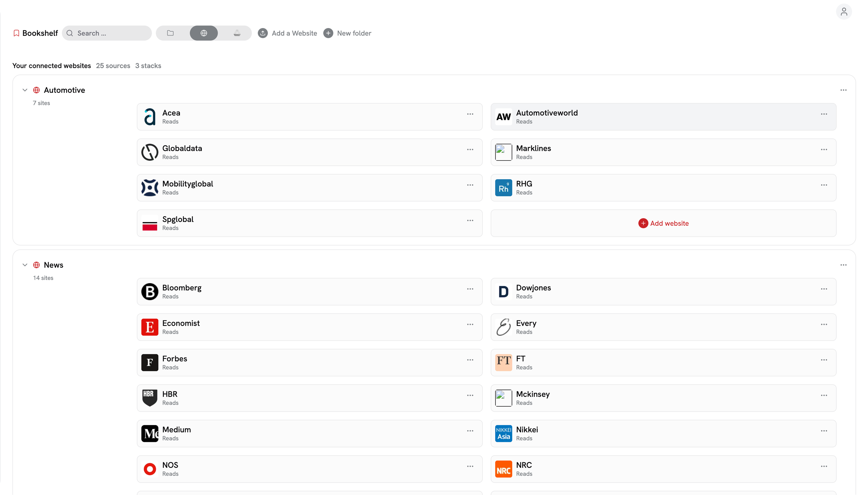
Task: Open Medium more options
Action: (x=470, y=431)
